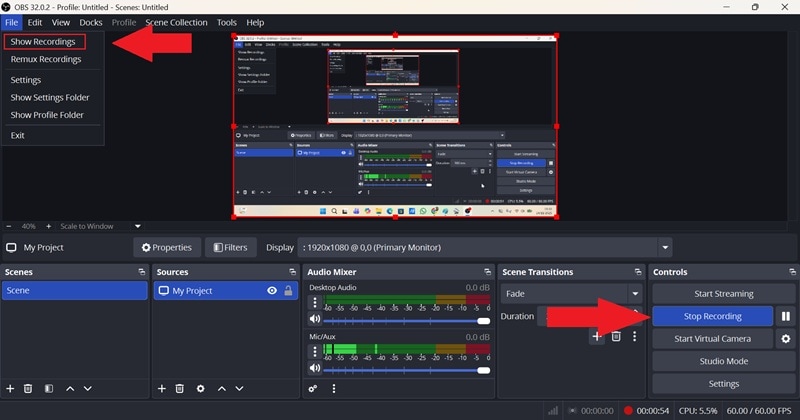Viewport: 800px width, 420px height.
Task: Float the Scene Transitions dock
Action: (x=638, y=272)
